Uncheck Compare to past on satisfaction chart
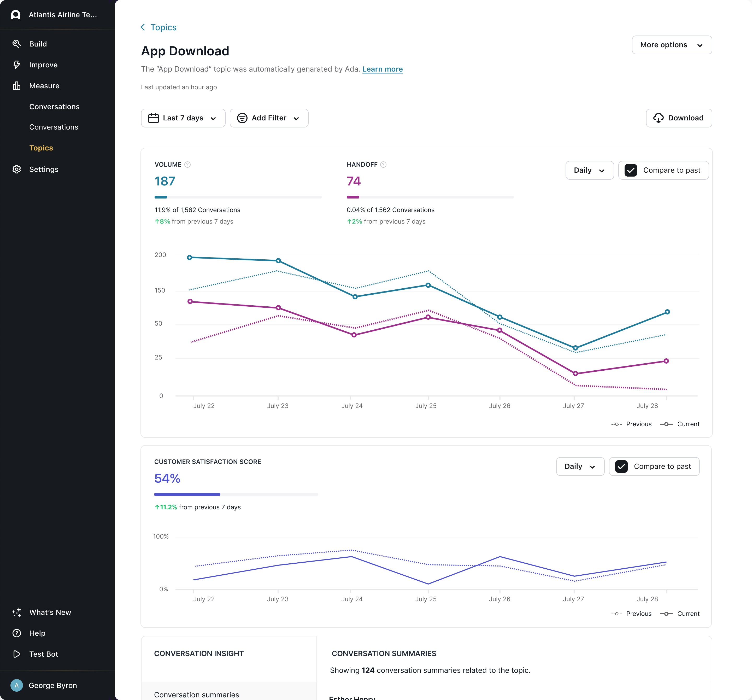Viewport: 752px width, 700px height. [x=621, y=466]
